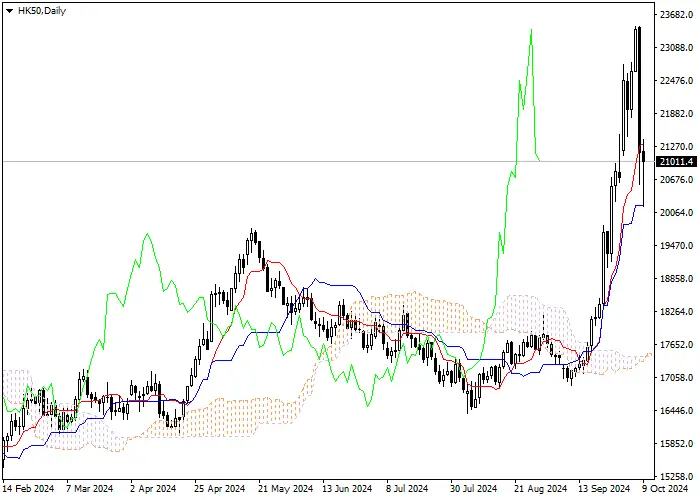Click the 22476.0 price axis label
This screenshot has height=500, width=700.
point(676,81)
